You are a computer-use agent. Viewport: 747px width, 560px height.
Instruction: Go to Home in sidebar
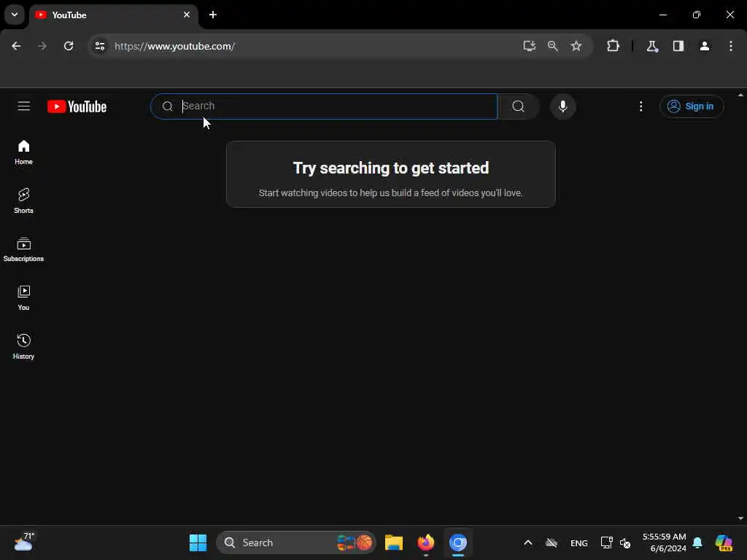click(x=23, y=152)
